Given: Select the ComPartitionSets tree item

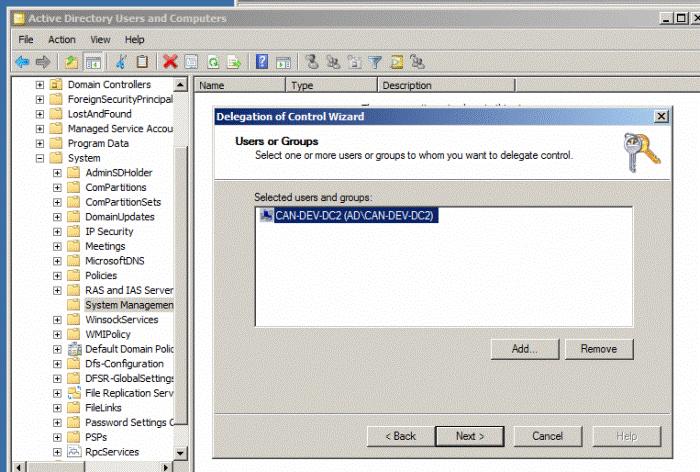Looking at the screenshot, I should (x=123, y=202).
